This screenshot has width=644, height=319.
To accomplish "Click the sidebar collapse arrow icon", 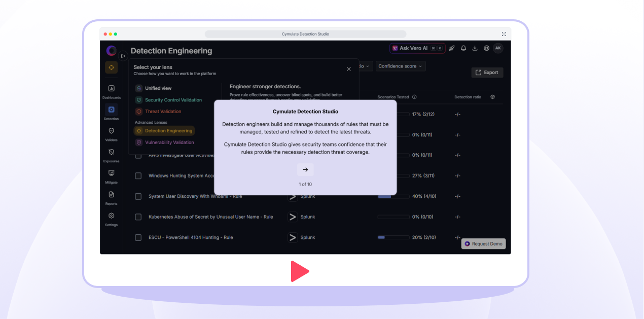I will coord(123,56).
